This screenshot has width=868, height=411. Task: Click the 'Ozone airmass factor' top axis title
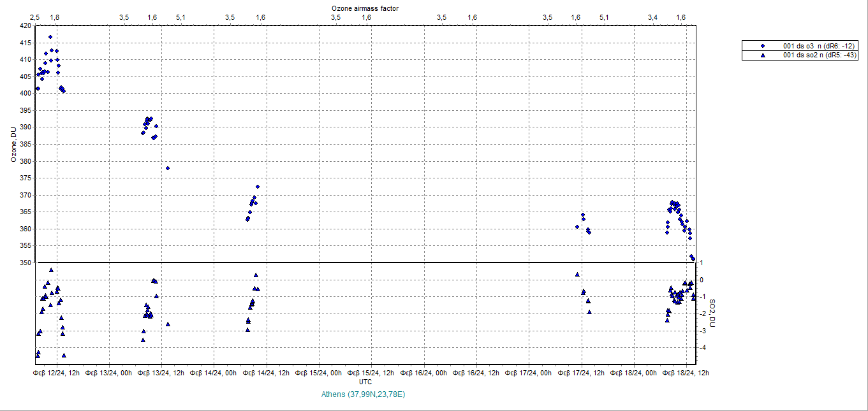(x=365, y=8)
